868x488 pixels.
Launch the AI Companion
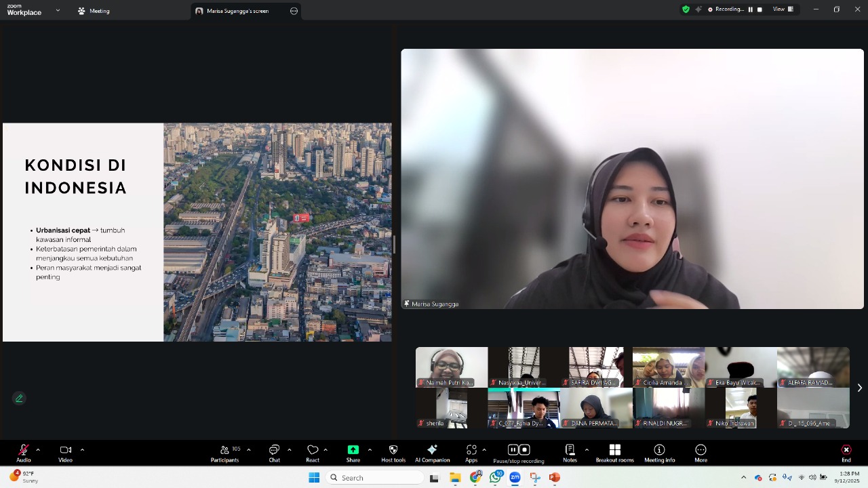click(x=432, y=454)
